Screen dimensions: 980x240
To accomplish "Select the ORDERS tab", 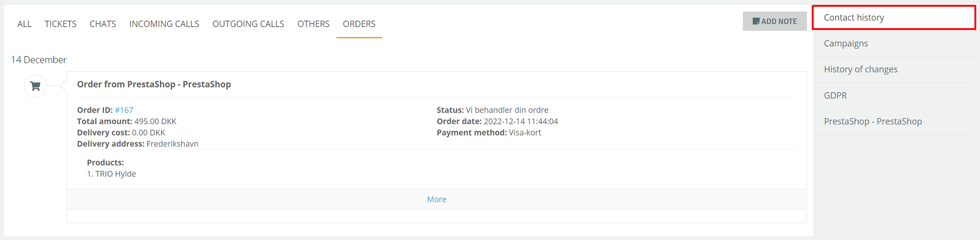I will (359, 24).
